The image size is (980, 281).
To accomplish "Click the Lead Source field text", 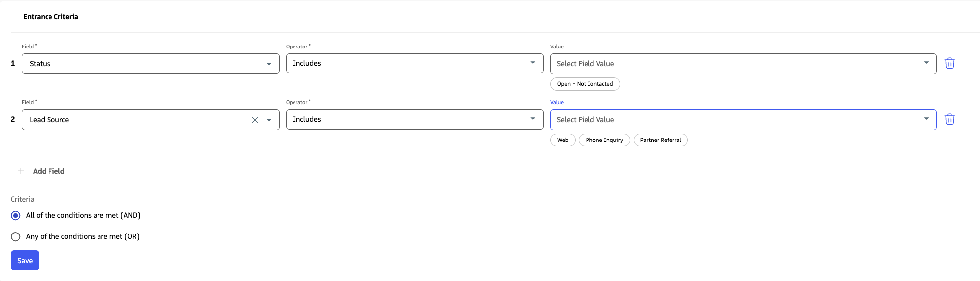I will [x=49, y=120].
